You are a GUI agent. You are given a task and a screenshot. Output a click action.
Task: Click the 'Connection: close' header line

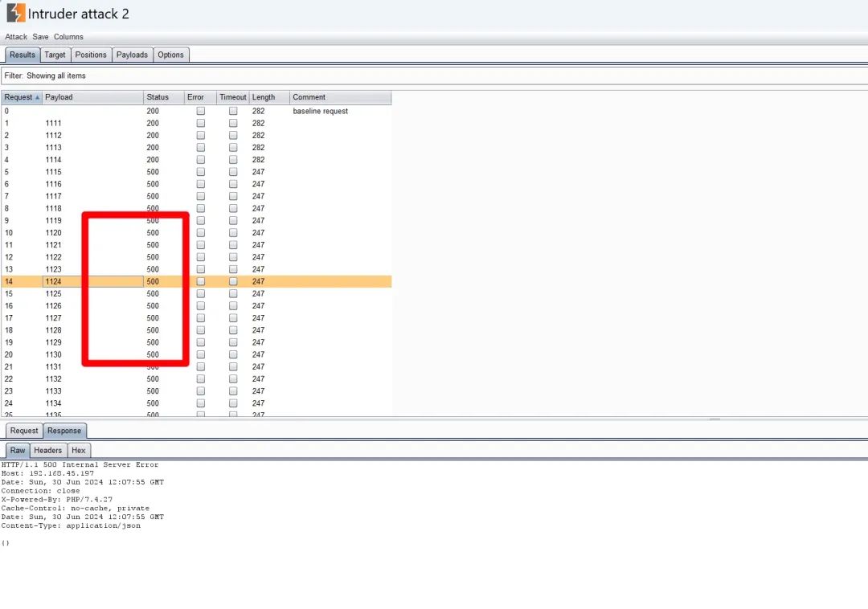point(40,491)
